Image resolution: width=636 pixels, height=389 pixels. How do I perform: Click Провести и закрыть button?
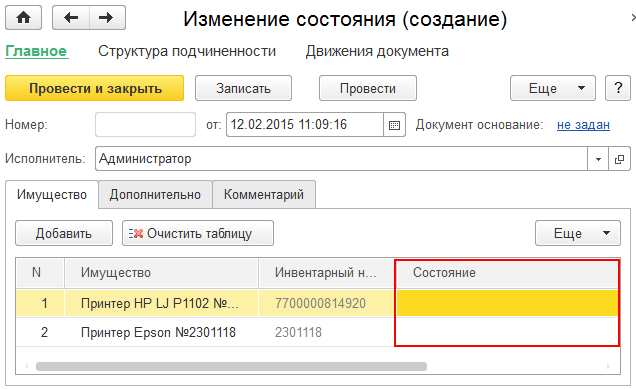(95, 88)
